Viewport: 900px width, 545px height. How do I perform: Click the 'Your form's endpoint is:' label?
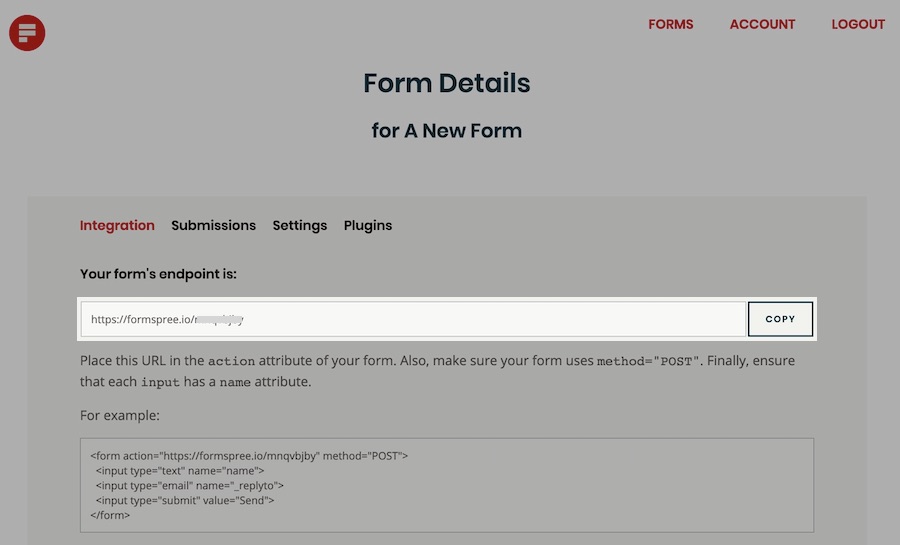pyautogui.click(x=158, y=274)
